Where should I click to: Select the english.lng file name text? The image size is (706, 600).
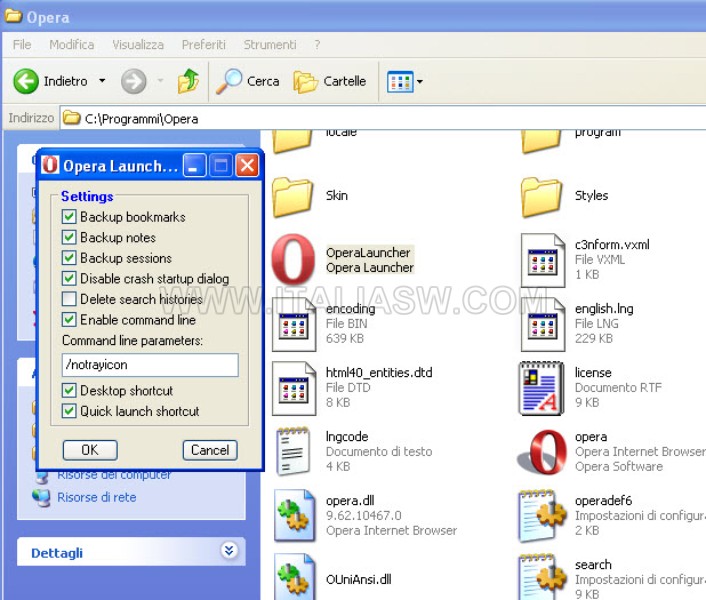604,309
